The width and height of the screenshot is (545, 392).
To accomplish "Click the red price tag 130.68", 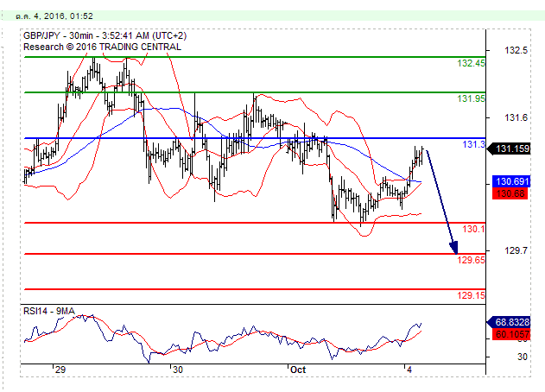I will click(x=510, y=193).
